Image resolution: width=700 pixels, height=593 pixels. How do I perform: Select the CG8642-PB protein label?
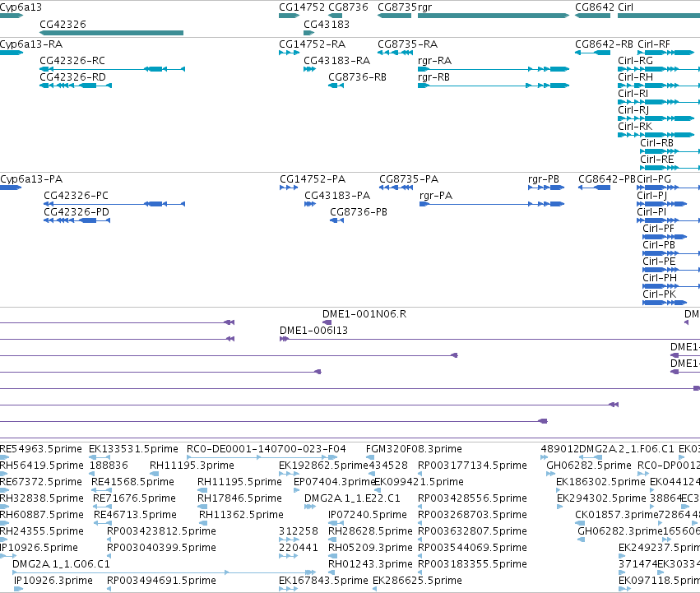607,179
